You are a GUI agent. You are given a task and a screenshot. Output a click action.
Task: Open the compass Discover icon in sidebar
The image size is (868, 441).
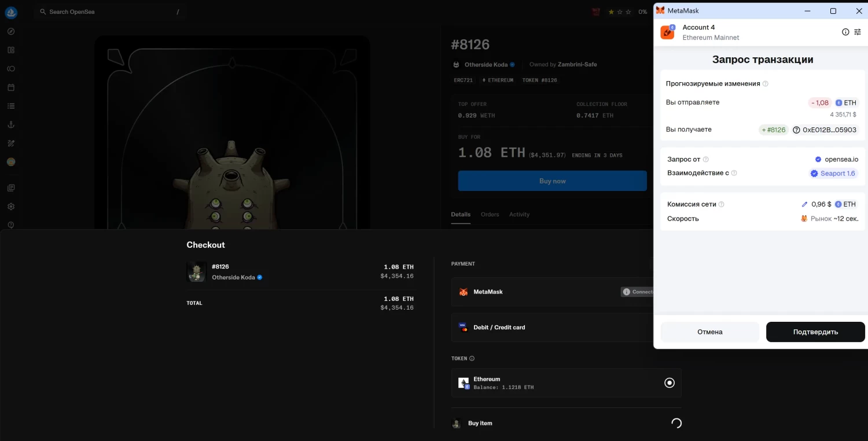[x=11, y=32]
